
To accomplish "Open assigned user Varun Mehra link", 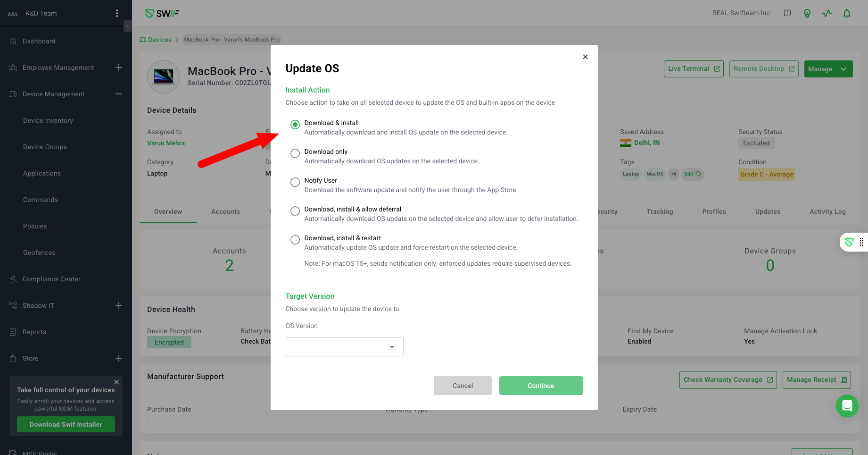I will coord(166,143).
